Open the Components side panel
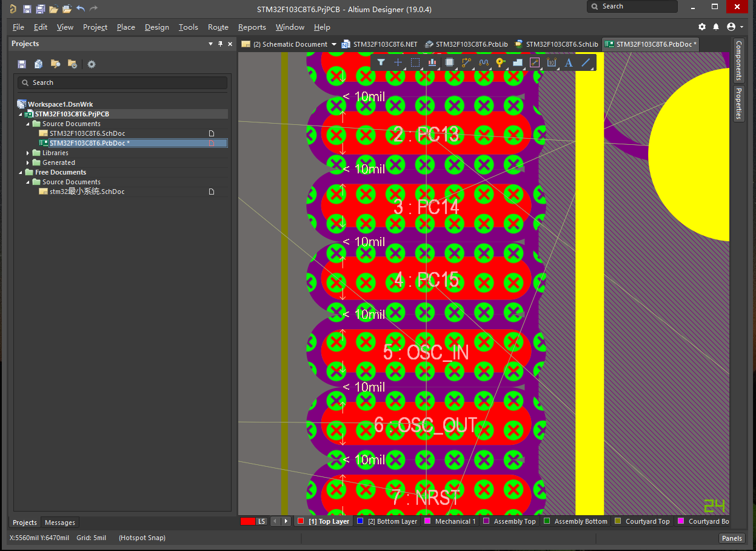756x551 pixels. click(739, 61)
